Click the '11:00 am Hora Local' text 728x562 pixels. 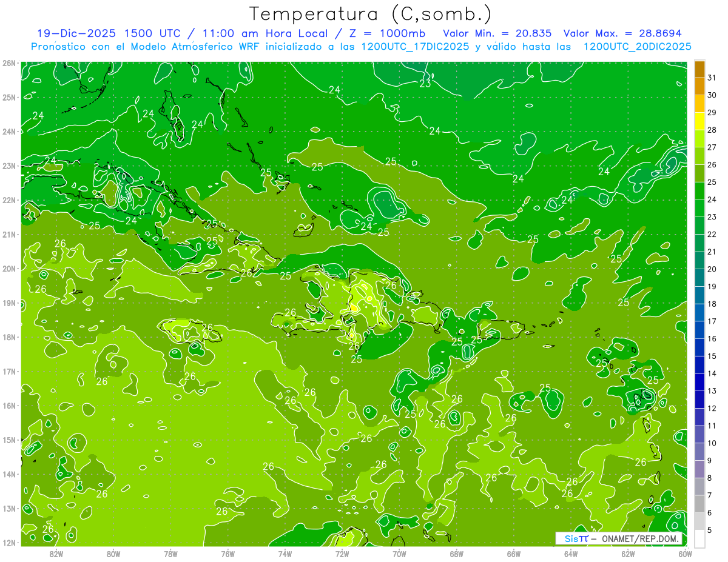pyautogui.click(x=266, y=33)
